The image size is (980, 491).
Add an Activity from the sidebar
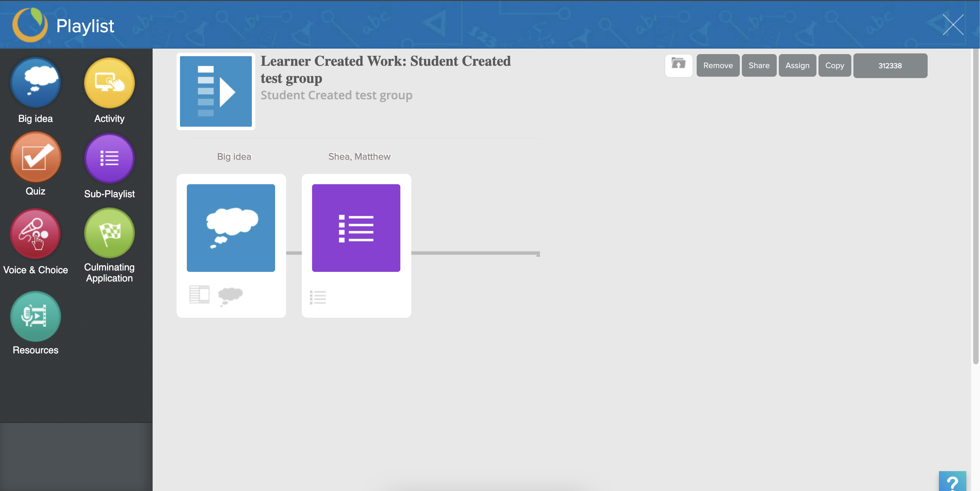109,83
